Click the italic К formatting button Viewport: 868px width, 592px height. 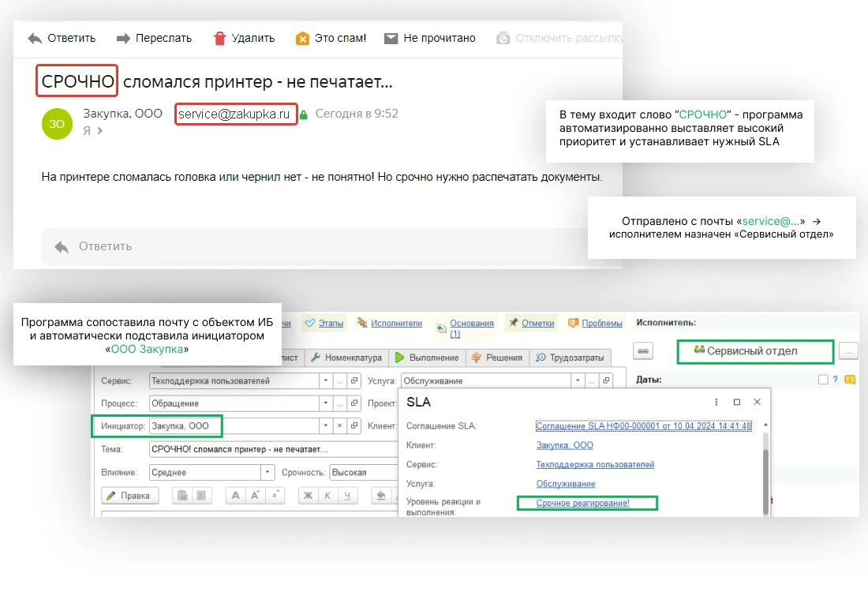[327, 496]
